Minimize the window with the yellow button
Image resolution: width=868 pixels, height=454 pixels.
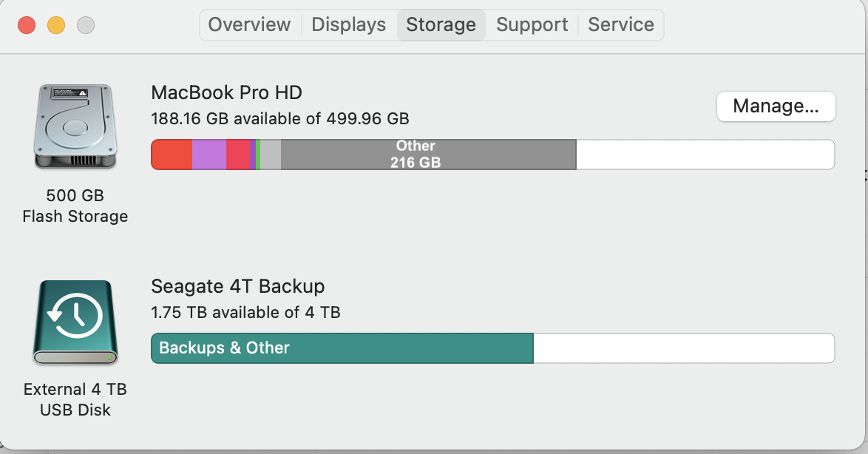coord(56,25)
